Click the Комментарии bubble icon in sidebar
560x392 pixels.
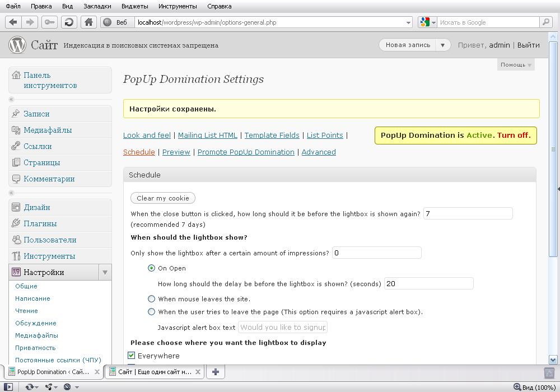(x=16, y=179)
